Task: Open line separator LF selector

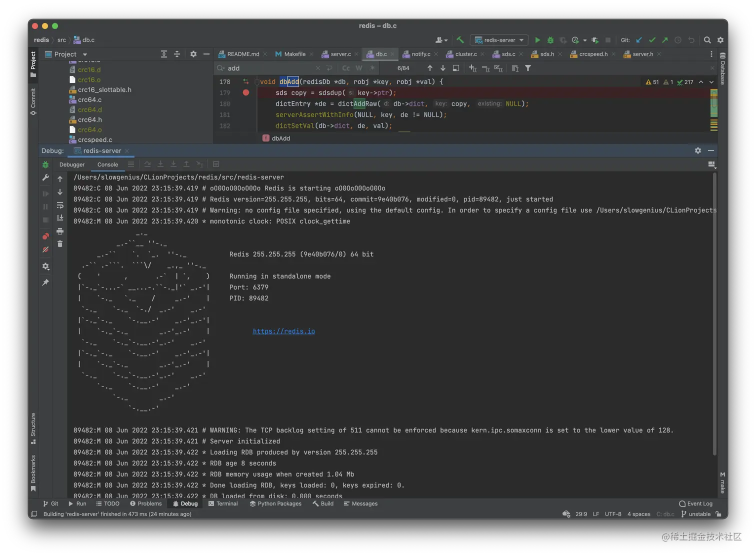Action: (x=596, y=514)
